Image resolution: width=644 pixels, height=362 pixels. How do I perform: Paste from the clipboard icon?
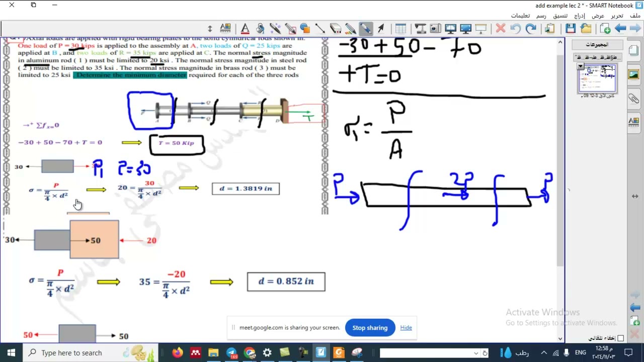tap(550, 29)
